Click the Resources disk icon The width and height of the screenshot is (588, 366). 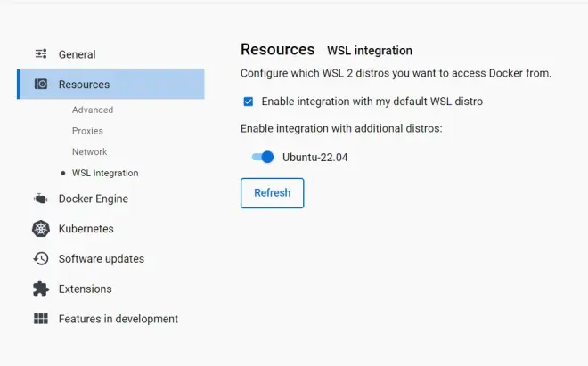point(41,84)
